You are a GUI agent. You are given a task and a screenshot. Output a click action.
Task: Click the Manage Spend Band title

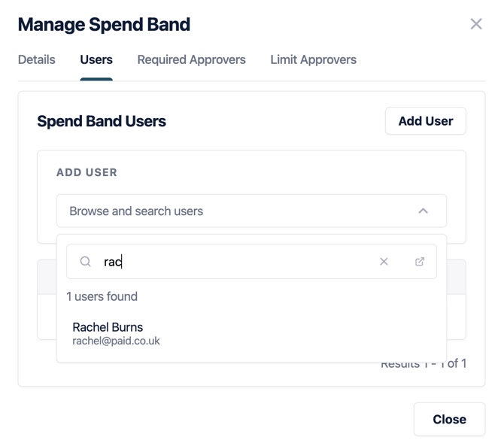(104, 24)
